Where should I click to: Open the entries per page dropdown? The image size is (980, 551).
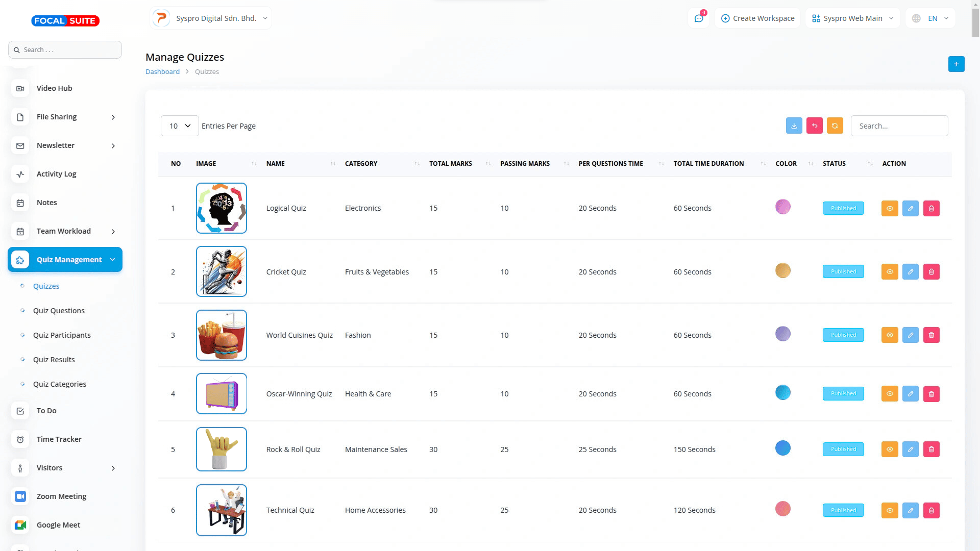click(x=180, y=126)
